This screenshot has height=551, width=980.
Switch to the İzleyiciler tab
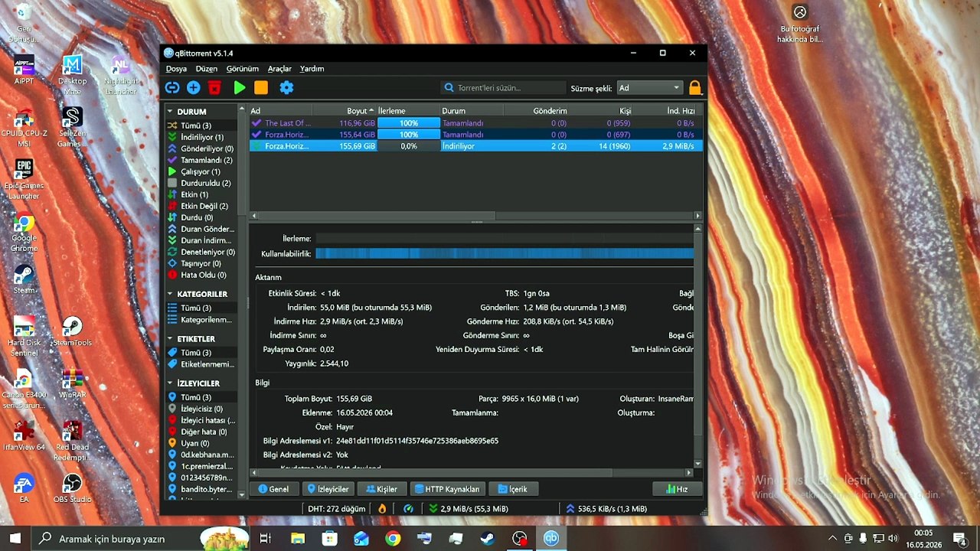[328, 489]
